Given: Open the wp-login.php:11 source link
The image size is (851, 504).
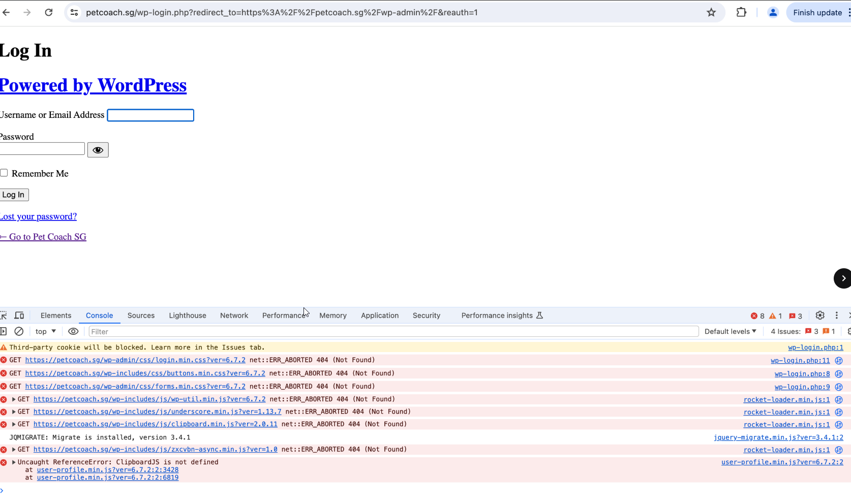Looking at the screenshot, I should 800,361.
